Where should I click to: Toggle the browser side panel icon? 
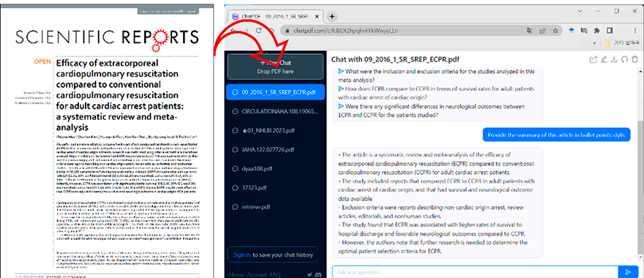tap(610, 31)
